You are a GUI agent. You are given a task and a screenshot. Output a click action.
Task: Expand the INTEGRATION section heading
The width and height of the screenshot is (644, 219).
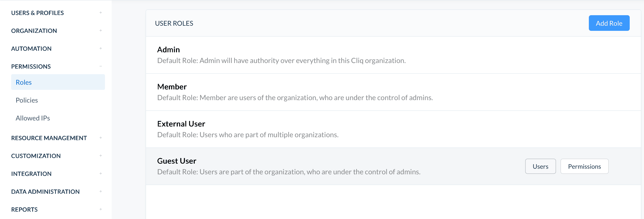pyautogui.click(x=31, y=174)
